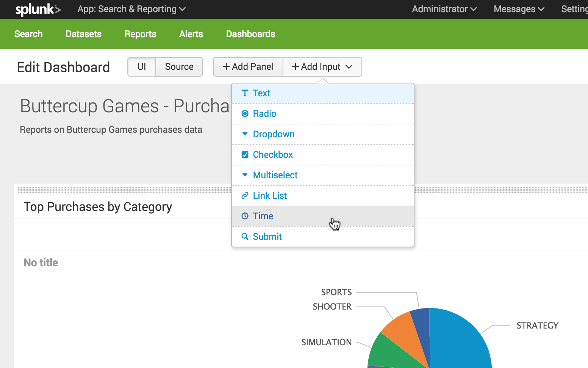Click the Multiselect option's triangle icon

point(245,175)
